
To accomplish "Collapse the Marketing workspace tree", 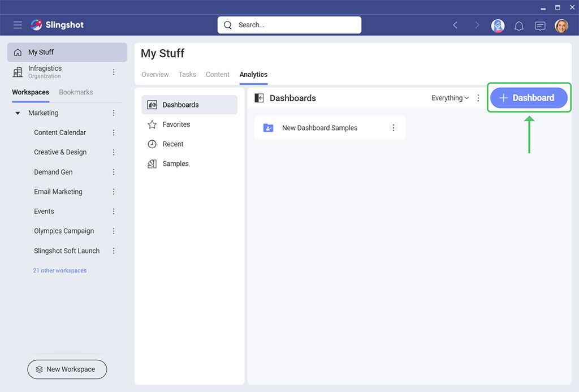I will click(18, 113).
